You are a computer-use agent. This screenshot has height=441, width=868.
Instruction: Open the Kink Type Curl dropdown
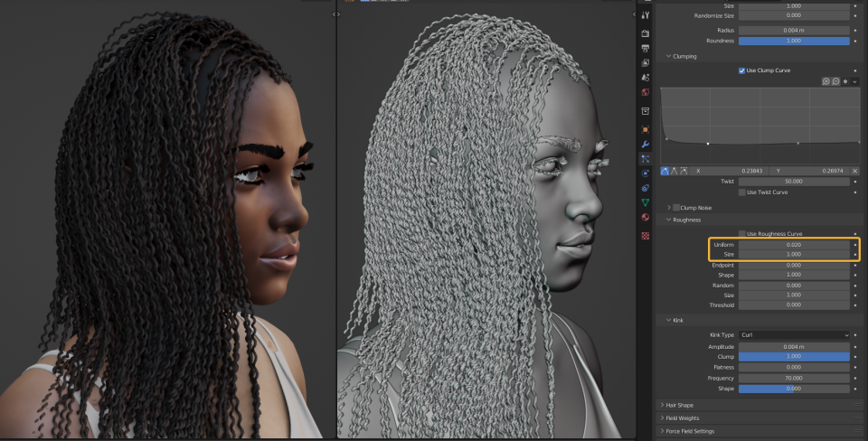pyautogui.click(x=794, y=334)
